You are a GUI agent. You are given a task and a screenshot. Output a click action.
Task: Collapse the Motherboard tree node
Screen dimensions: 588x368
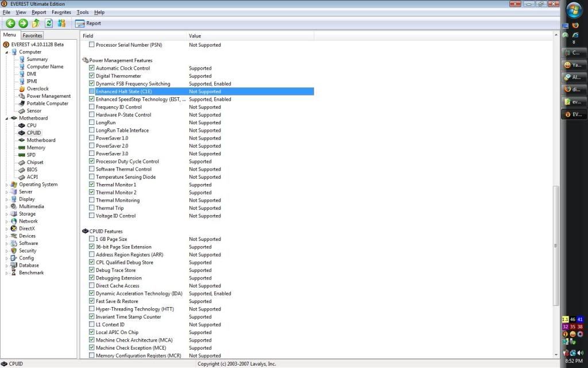[x=6, y=118]
